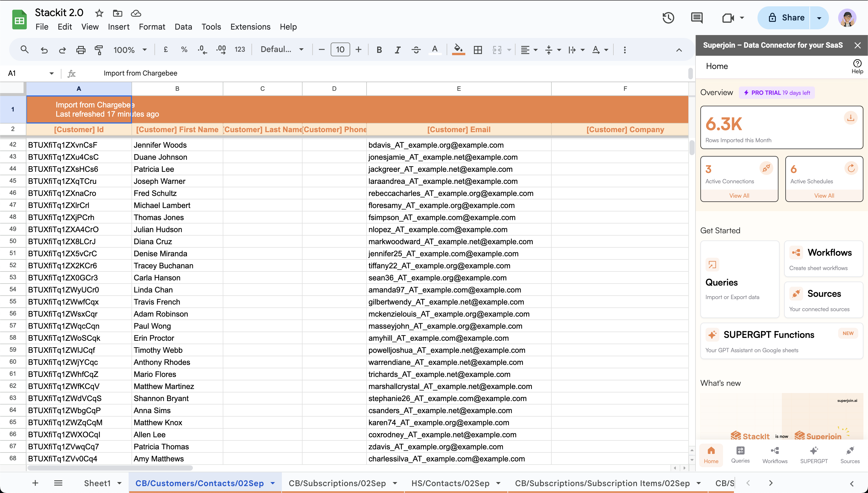Click the merge cells icon

pos(497,50)
